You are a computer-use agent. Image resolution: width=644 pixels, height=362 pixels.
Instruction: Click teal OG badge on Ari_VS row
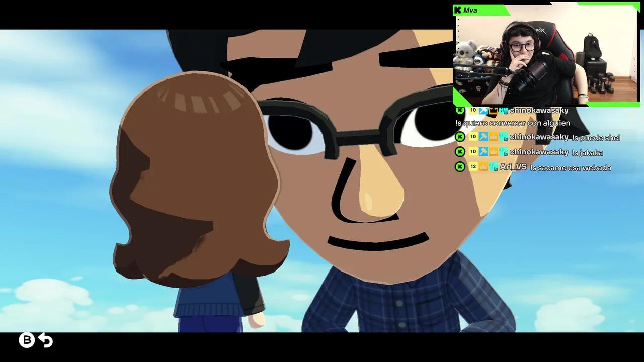pyautogui.click(x=493, y=166)
